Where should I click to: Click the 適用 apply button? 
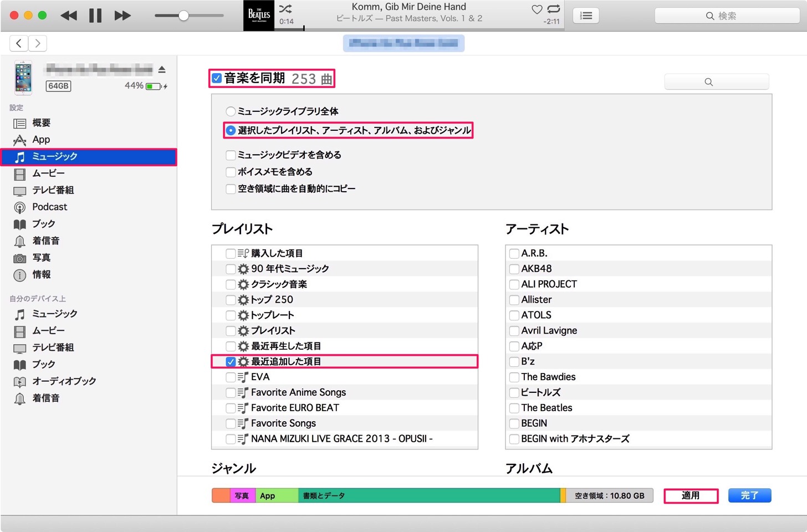pos(691,495)
